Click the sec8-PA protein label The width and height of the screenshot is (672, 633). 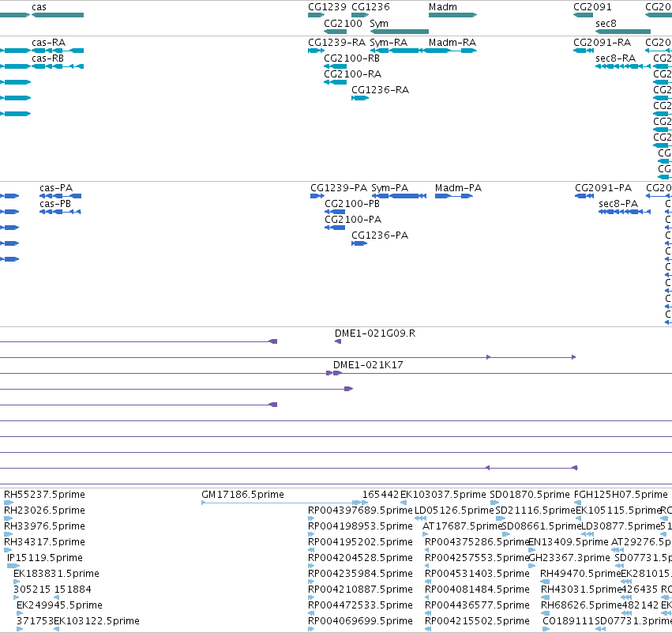pyautogui.click(x=618, y=204)
